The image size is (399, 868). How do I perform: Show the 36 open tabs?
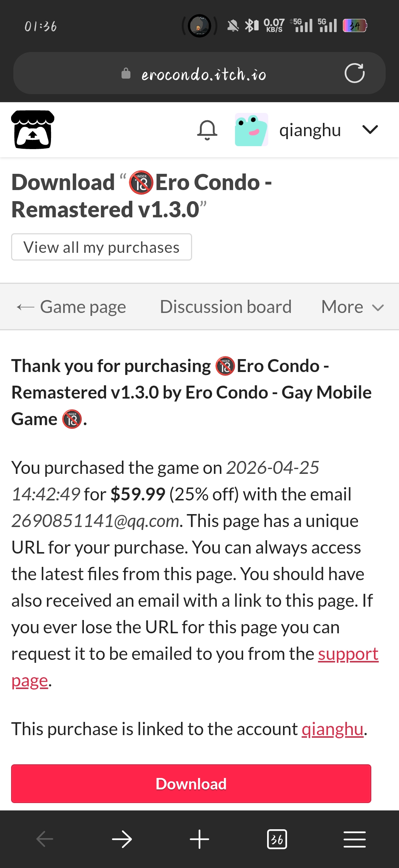pyautogui.click(x=277, y=839)
